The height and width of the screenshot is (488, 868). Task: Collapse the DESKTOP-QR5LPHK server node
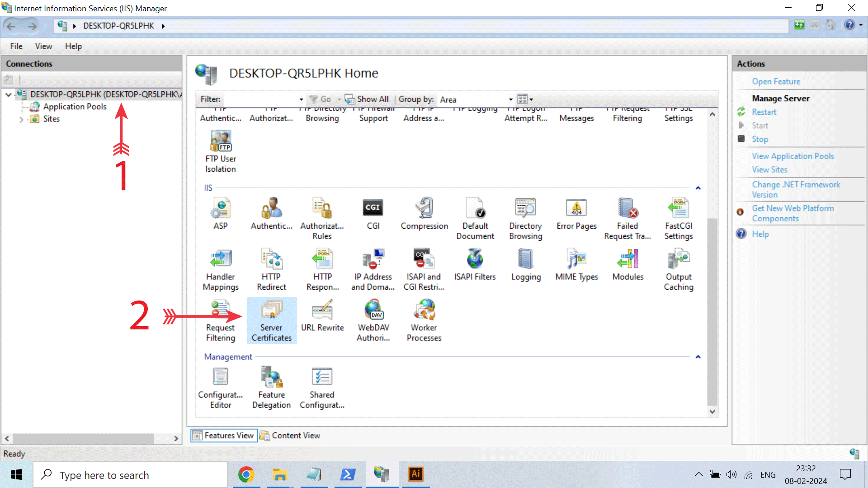pos(9,94)
